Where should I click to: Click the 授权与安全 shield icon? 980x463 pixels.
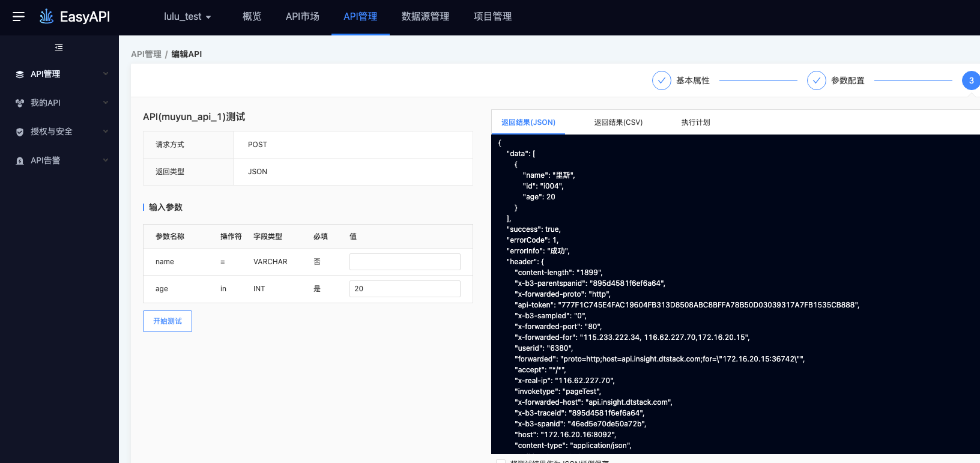coord(20,132)
